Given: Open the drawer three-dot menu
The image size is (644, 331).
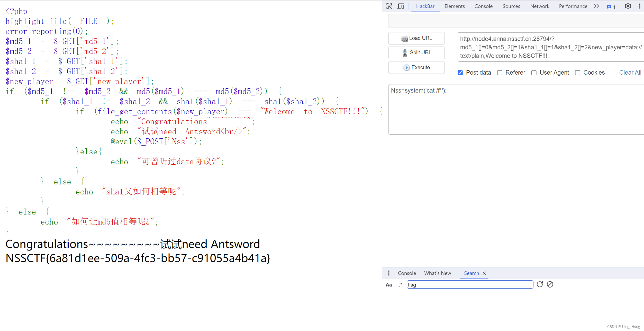Looking at the screenshot, I should [389, 273].
